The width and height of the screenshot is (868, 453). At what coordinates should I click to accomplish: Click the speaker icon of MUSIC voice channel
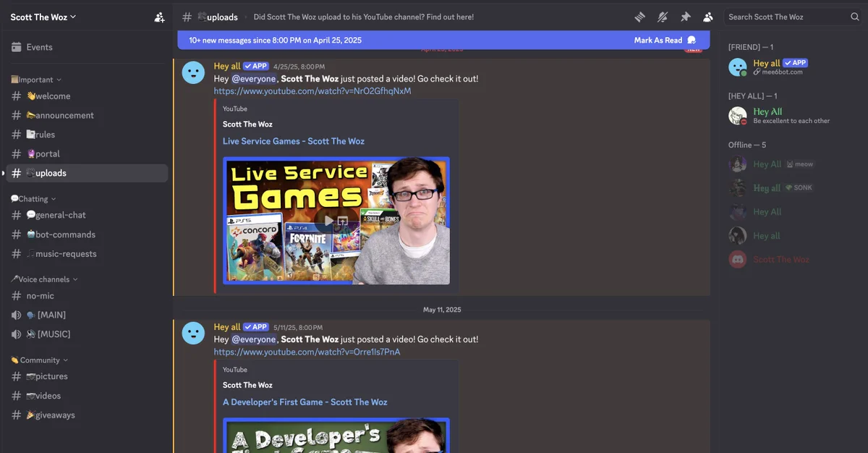(16, 334)
